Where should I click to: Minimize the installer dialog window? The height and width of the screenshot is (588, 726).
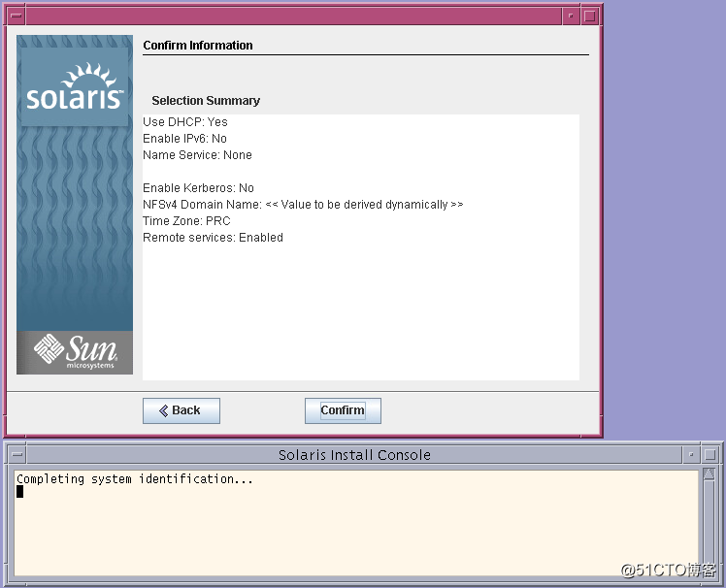(571, 16)
